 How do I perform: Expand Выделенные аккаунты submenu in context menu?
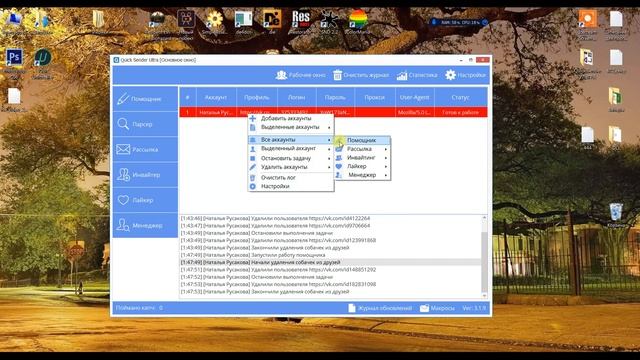click(x=291, y=127)
